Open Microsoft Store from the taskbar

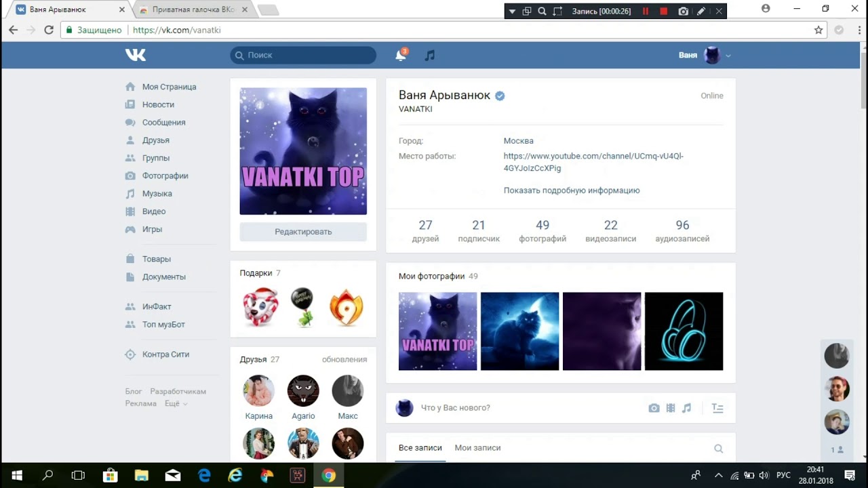click(110, 475)
